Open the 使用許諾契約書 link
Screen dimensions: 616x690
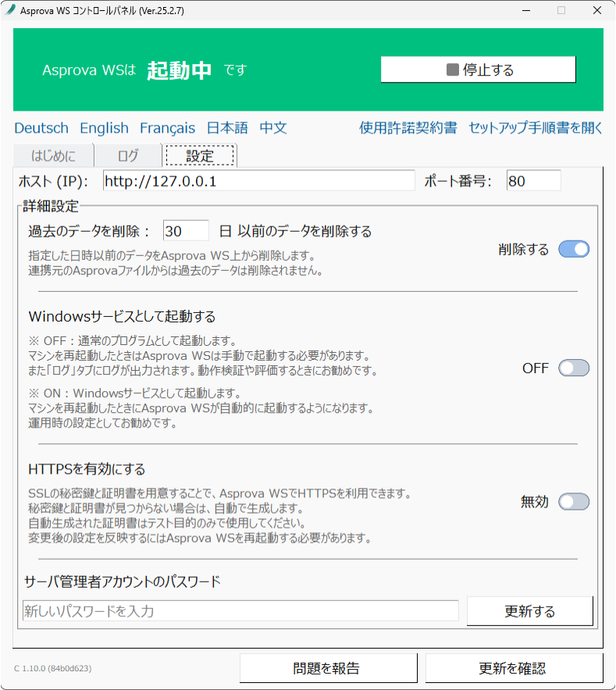click(x=408, y=128)
